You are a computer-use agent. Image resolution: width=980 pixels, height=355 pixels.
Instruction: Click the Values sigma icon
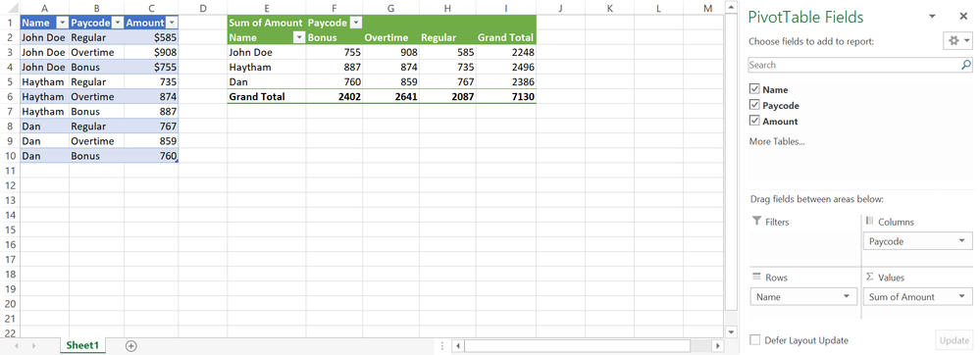coord(869,277)
